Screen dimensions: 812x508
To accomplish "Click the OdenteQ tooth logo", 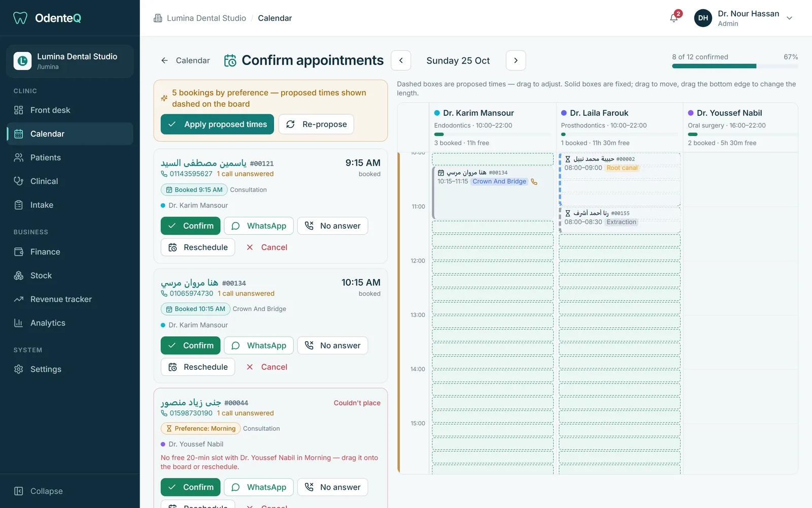I will 20,18.
